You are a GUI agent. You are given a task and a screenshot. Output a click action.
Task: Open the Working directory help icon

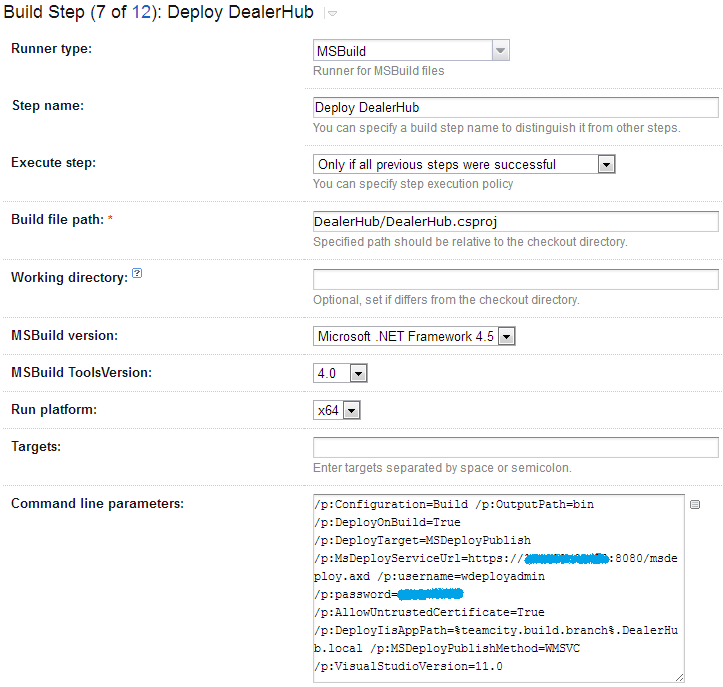pos(137,273)
